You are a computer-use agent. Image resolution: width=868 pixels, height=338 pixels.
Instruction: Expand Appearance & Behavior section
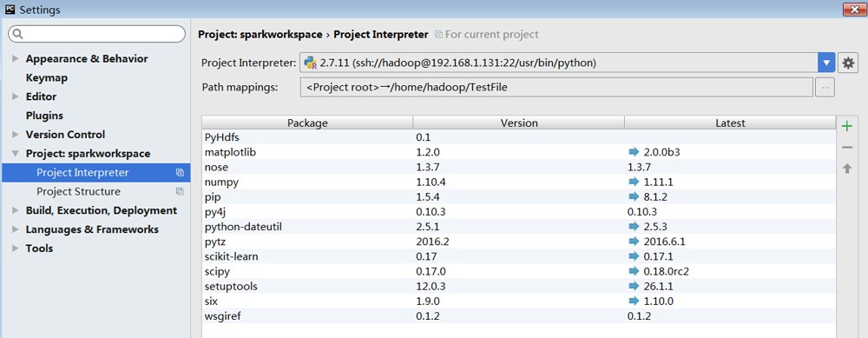click(15, 59)
